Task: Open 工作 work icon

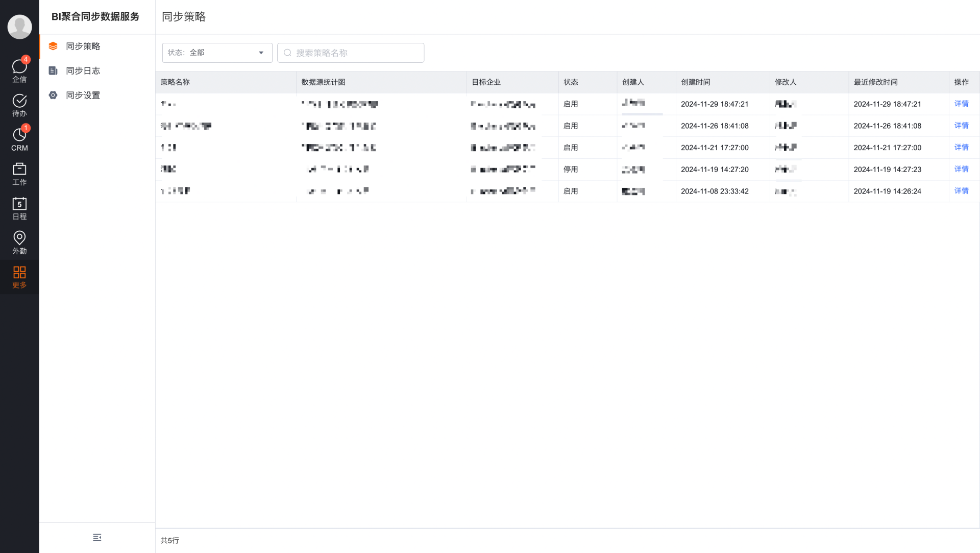Action: 19,174
